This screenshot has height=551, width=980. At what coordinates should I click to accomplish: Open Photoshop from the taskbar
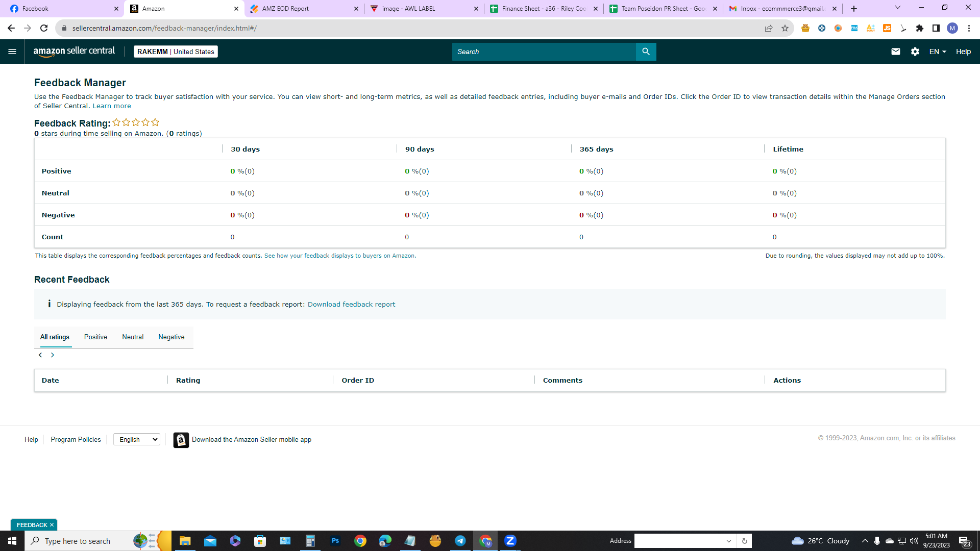335,541
